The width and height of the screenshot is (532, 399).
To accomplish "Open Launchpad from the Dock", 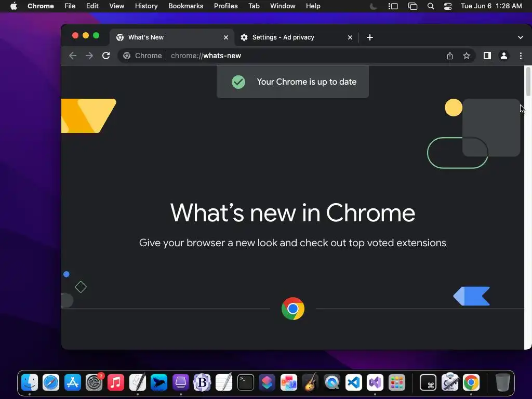I will point(396,382).
